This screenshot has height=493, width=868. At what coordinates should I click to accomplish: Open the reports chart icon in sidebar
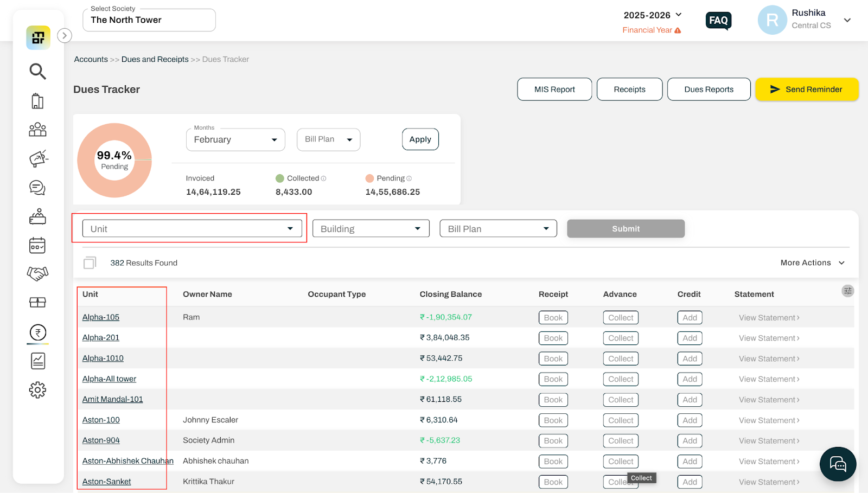coord(38,361)
